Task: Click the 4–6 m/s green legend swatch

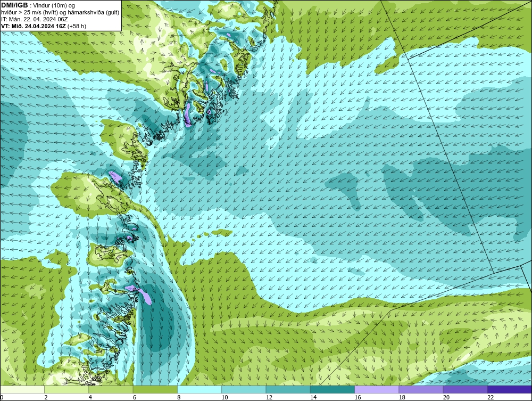Action: 111,389
